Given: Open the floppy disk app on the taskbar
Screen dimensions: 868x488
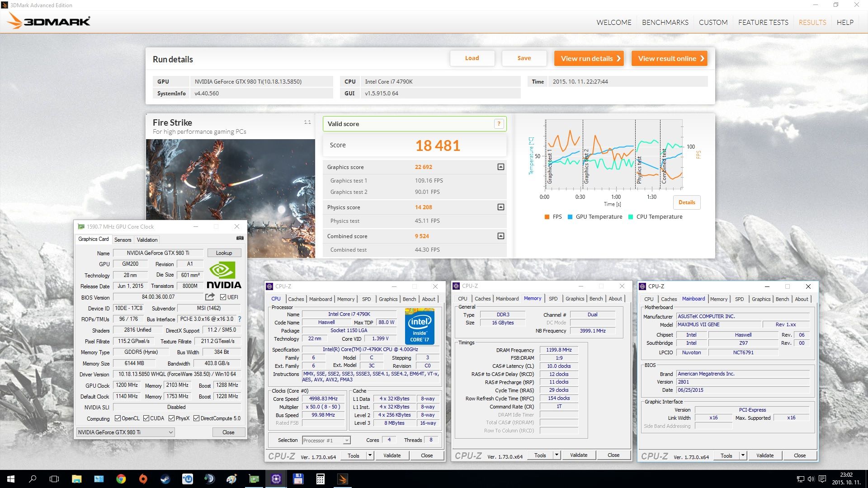Looking at the screenshot, I should [298, 479].
